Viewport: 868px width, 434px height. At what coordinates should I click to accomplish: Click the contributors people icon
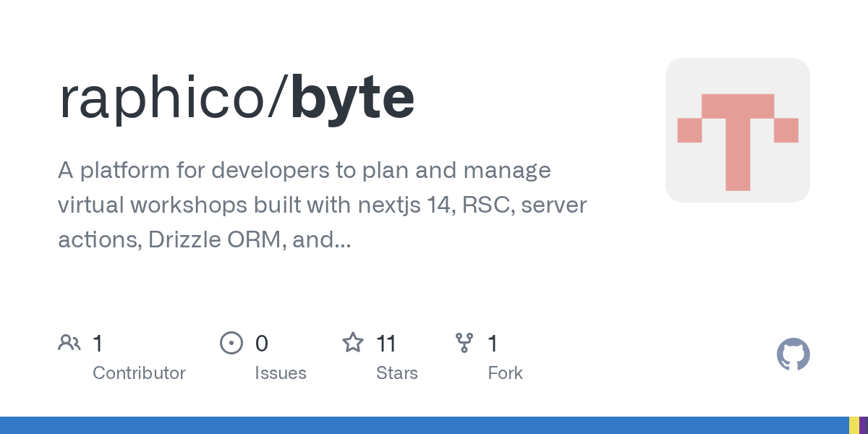click(69, 343)
